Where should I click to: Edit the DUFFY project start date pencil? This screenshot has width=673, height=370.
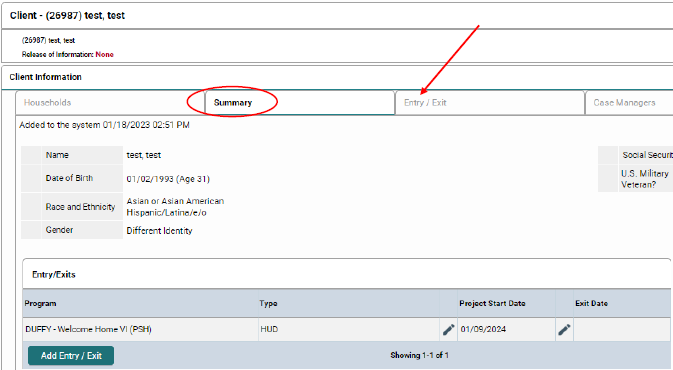click(x=449, y=330)
